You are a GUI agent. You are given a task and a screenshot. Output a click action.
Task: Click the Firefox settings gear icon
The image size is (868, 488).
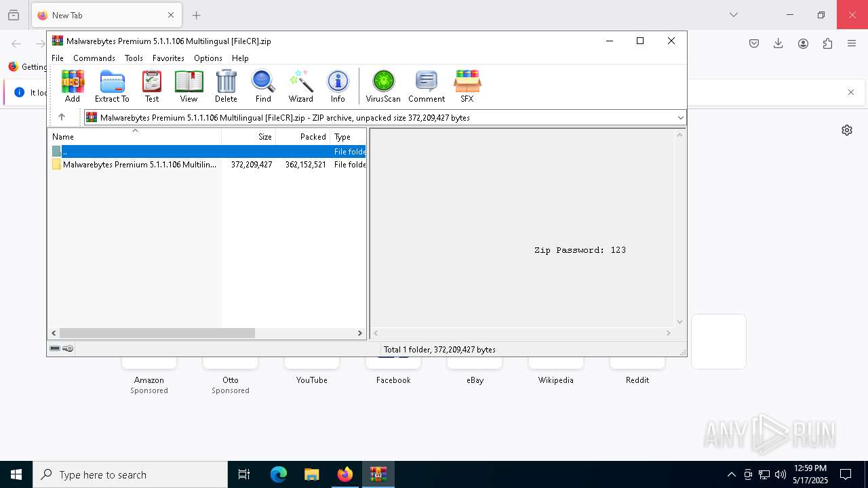pos(847,130)
